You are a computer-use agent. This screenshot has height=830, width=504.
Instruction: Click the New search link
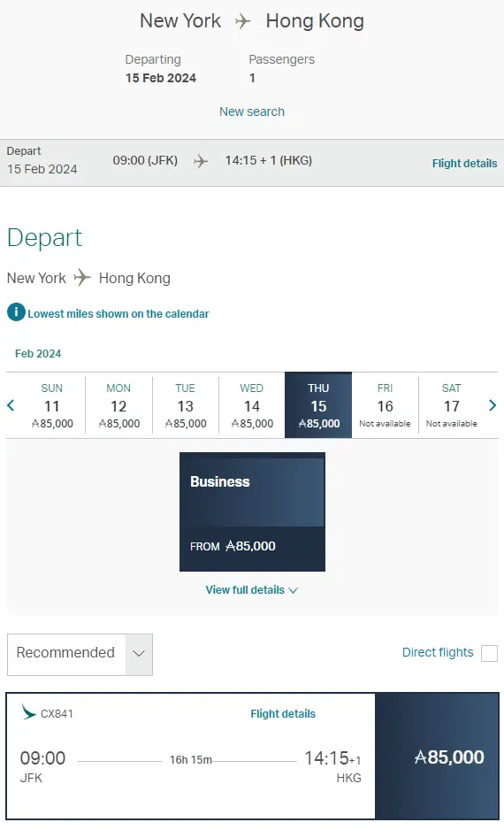pyautogui.click(x=252, y=111)
